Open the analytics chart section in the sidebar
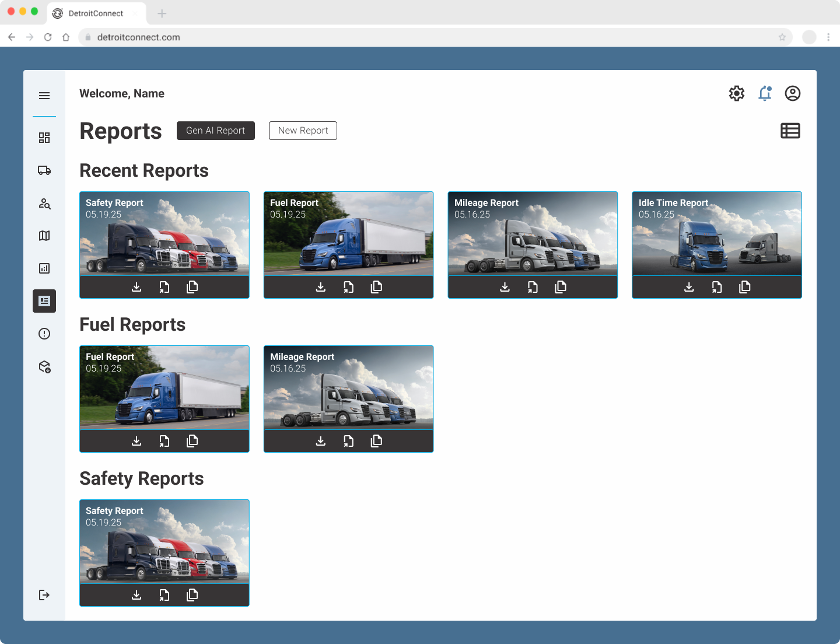This screenshot has width=840, height=644. pyautogui.click(x=44, y=268)
